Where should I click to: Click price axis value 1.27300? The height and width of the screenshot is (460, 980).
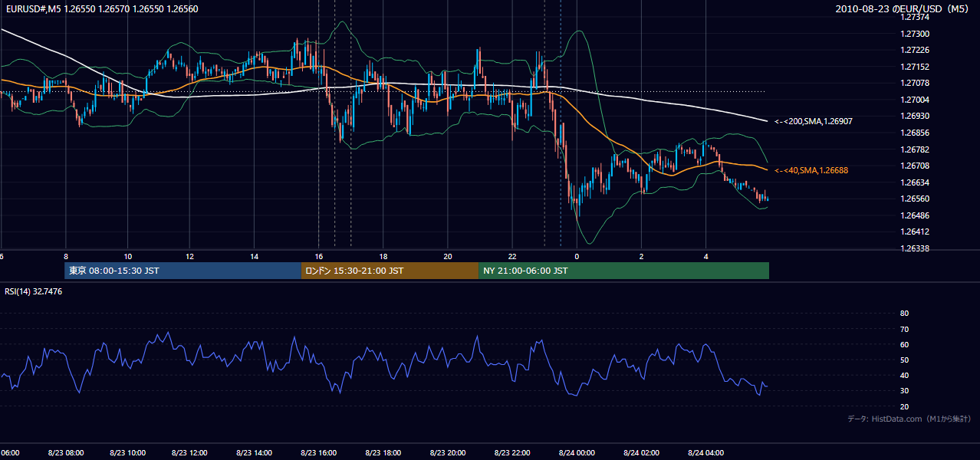[x=916, y=34]
